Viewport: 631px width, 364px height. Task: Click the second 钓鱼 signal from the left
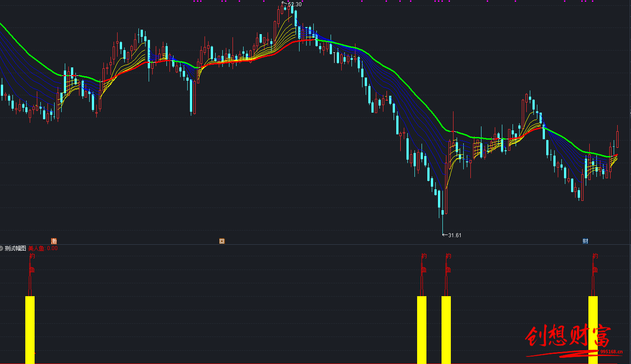[x=423, y=262]
